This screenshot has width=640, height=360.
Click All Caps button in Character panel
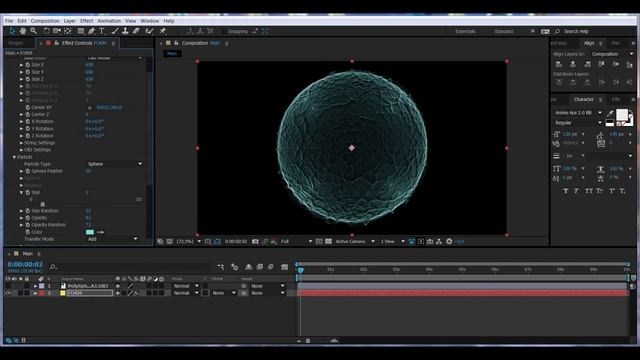(589, 191)
